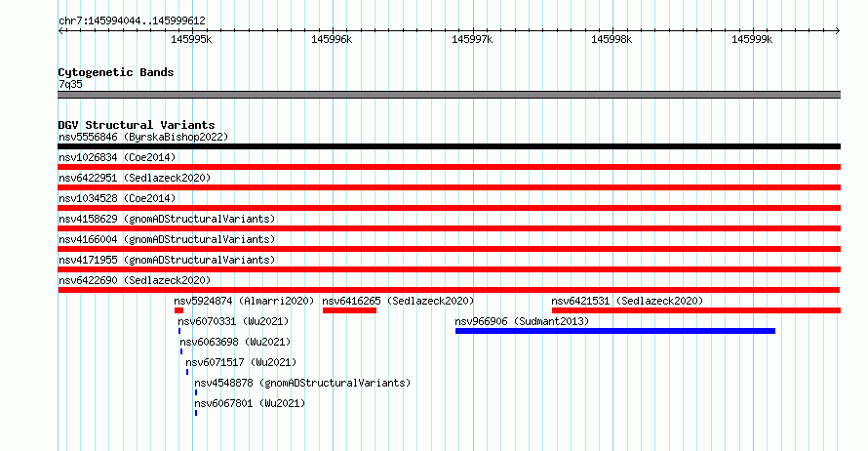This screenshot has width=868, height=451.
Task: Click red bar under nsv4166004
Action: [449, 249]
